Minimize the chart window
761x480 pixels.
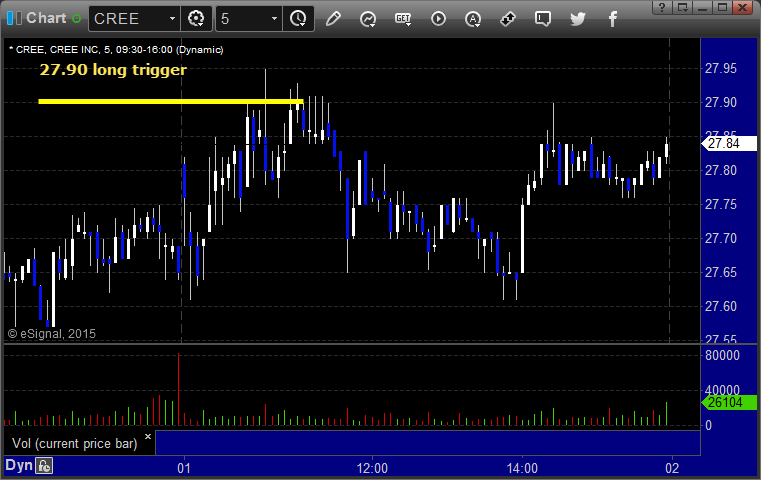click(x=702, y=7)
